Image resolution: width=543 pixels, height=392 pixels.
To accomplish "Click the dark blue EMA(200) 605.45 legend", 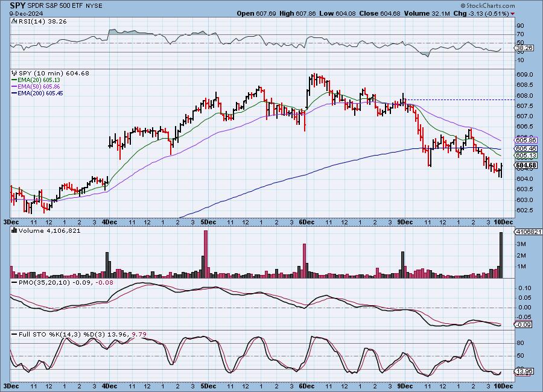I will click(37, 93).
